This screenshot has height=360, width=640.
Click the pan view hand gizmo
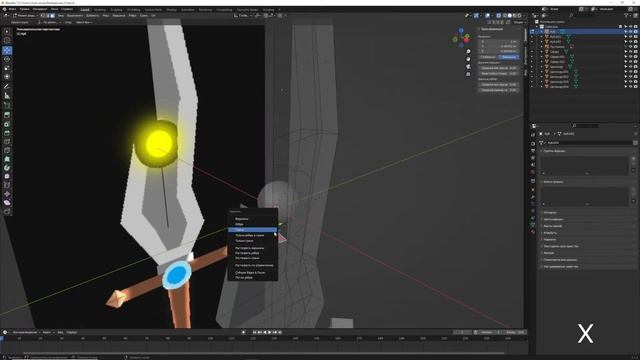click(468, 59)
